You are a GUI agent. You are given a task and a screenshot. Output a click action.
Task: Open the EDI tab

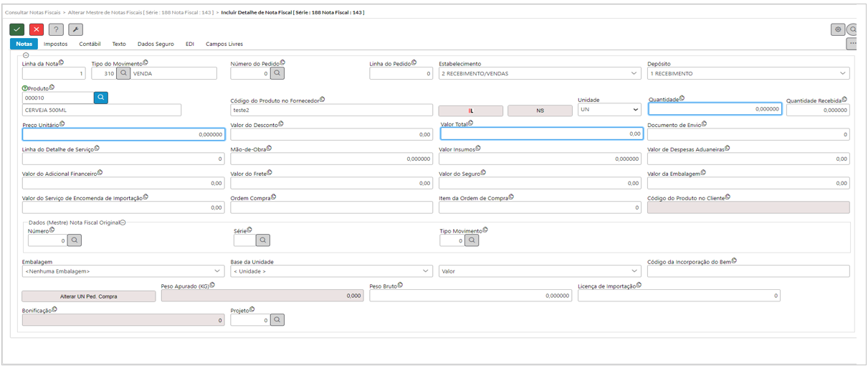pyautogui.click(x=190, y=44)
